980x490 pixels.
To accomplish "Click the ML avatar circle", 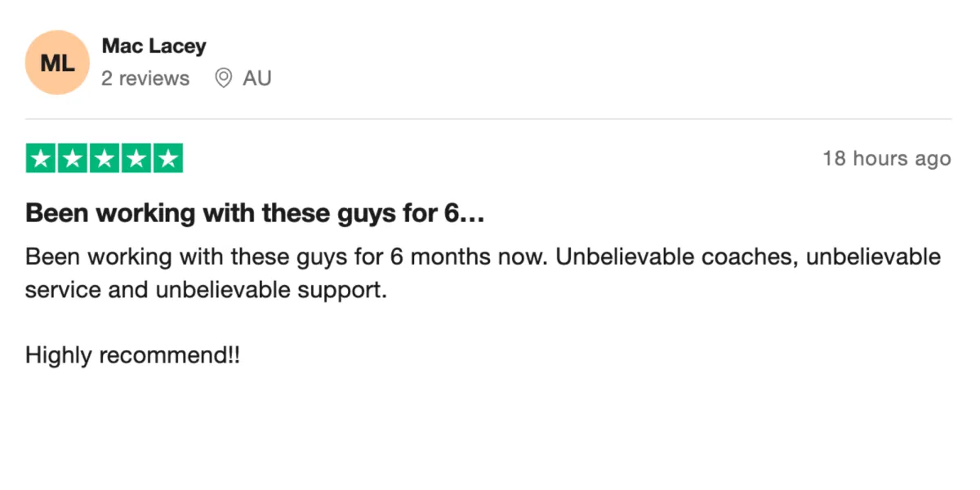I will 57,62.
